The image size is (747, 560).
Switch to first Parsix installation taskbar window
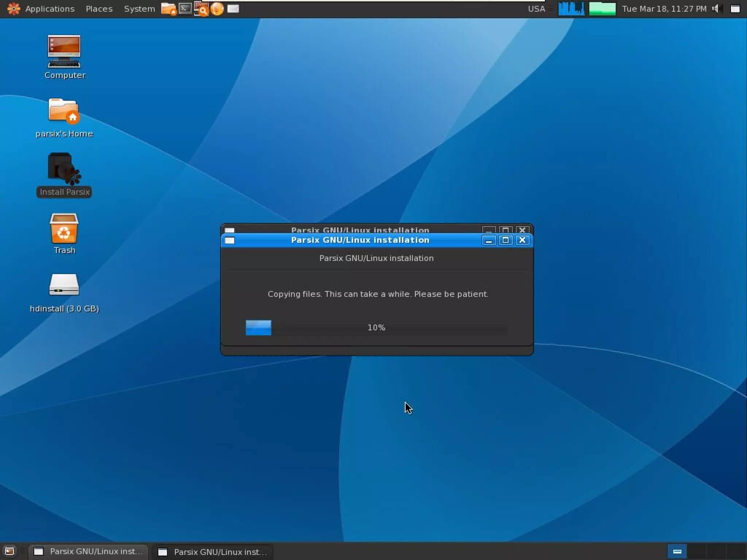89,551
